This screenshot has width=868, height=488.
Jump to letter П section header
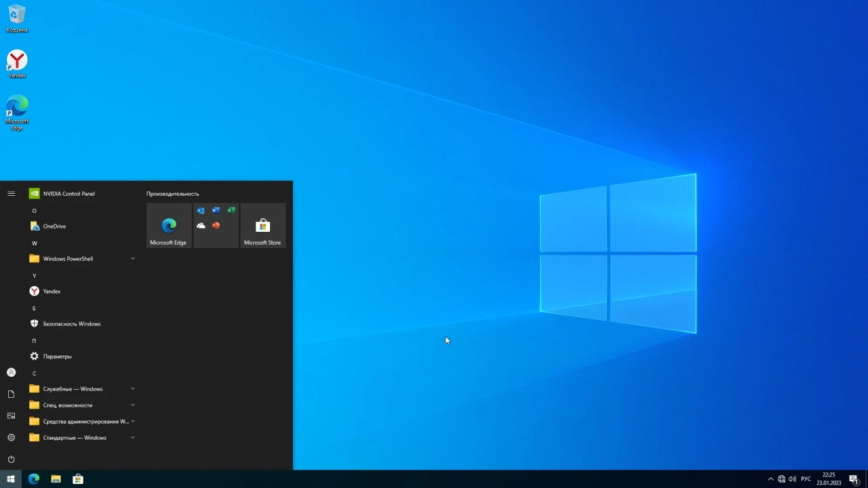coord(35,341)
